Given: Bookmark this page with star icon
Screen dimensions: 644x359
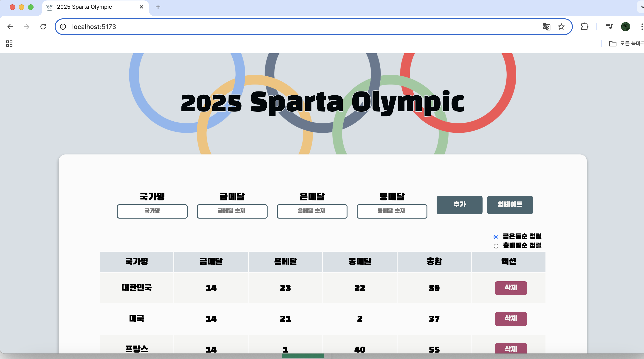Looking at the screenshot, I should coord(561,26).
